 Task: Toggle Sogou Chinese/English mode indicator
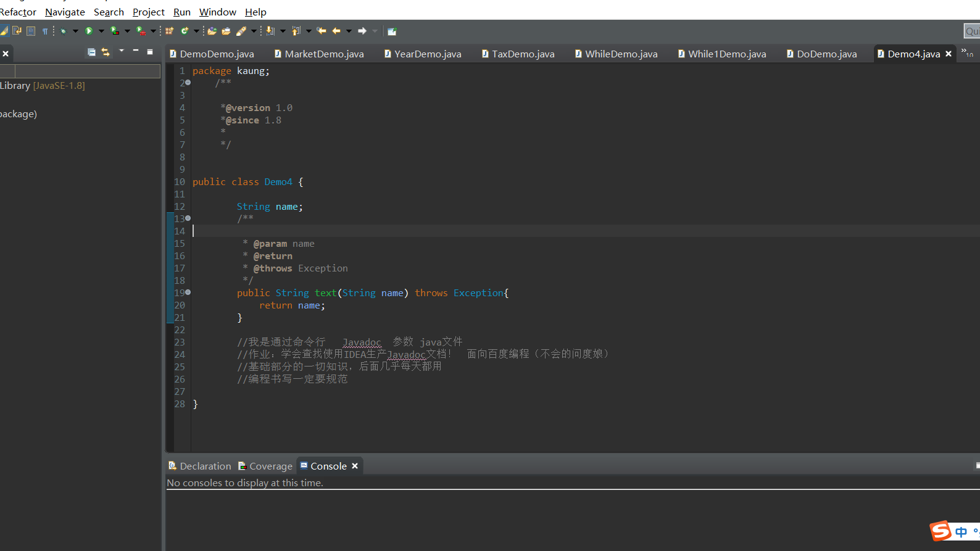click(961, 532)
